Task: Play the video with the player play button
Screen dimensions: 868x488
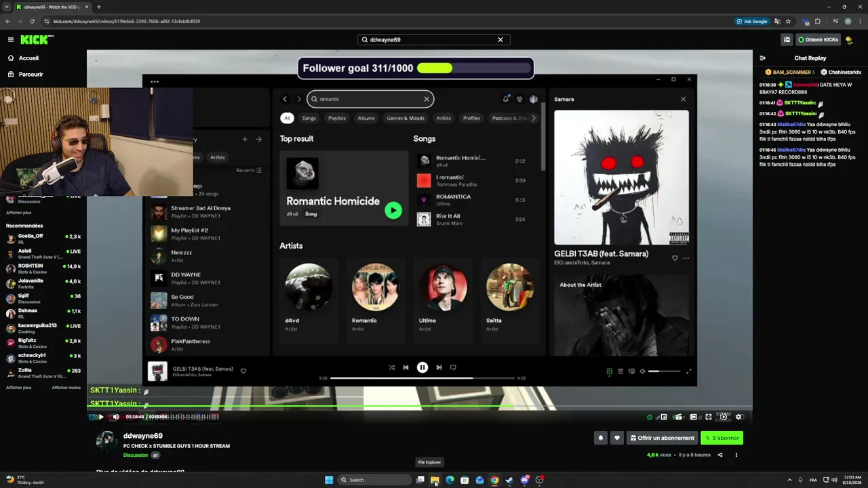Action: 101,417
